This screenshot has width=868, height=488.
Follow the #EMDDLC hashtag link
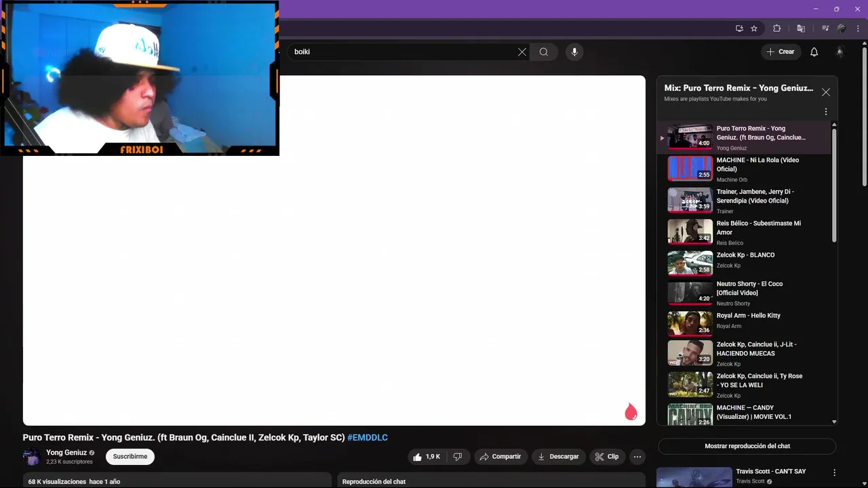[368, 438]
